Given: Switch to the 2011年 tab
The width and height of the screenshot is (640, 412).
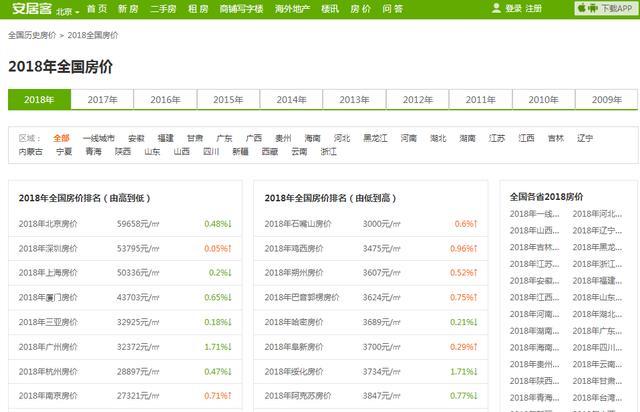Looking at the screenshot, I should (x=480, y=100).
